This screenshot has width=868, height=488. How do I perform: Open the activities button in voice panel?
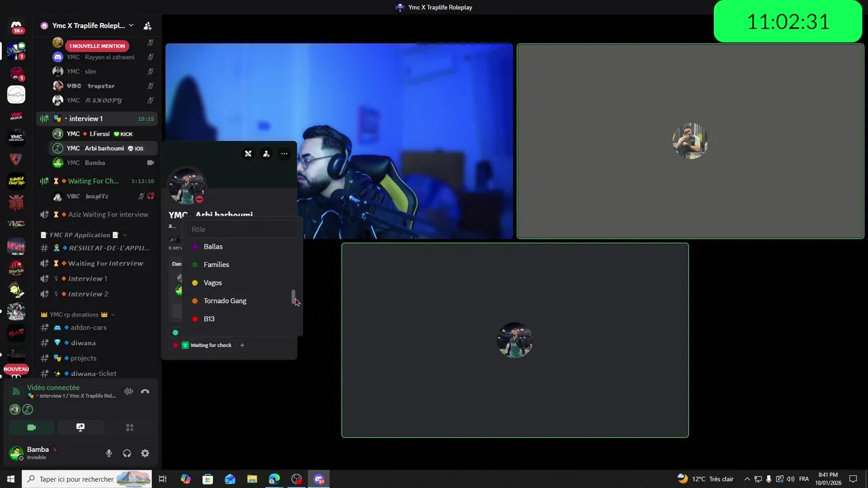pyautogui.click(x=130, y=428)
